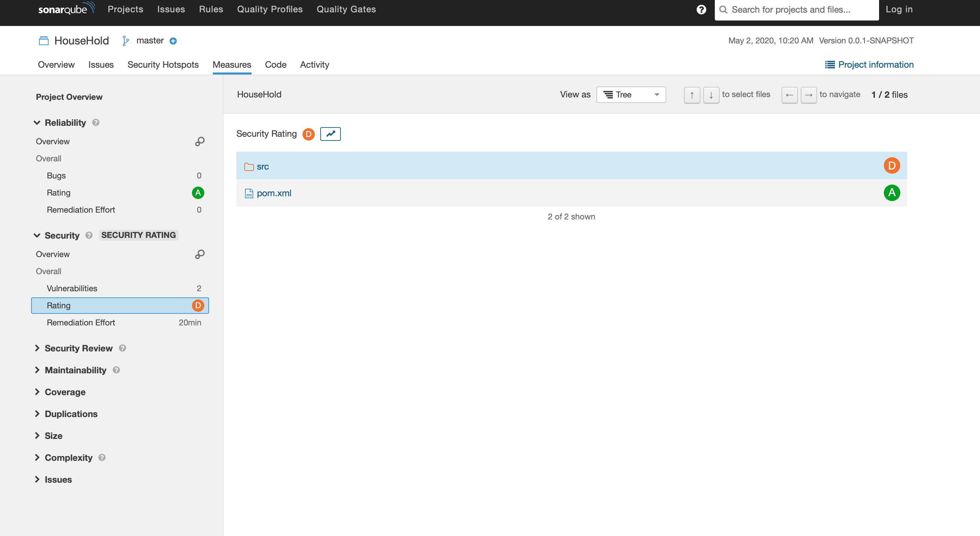The width and height of the screenshot is (980, 536).
Task: Click the src folder icon in file tree
Action: 249,166
